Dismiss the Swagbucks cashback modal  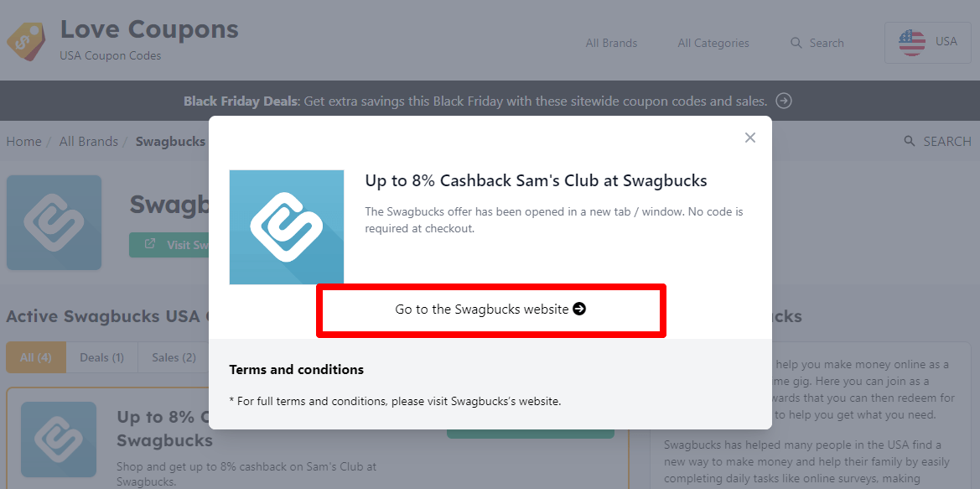(x=749, y=138)
